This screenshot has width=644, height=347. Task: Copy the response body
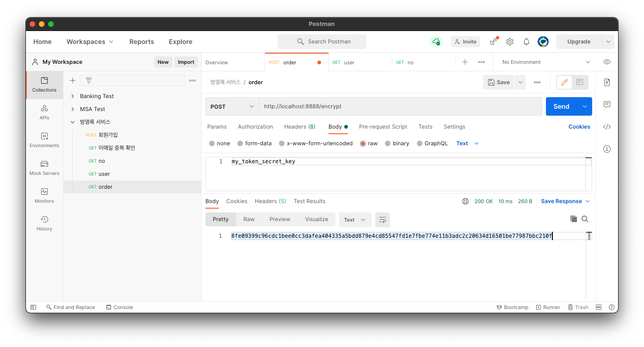pyautogui.click(x=574, y=219)
